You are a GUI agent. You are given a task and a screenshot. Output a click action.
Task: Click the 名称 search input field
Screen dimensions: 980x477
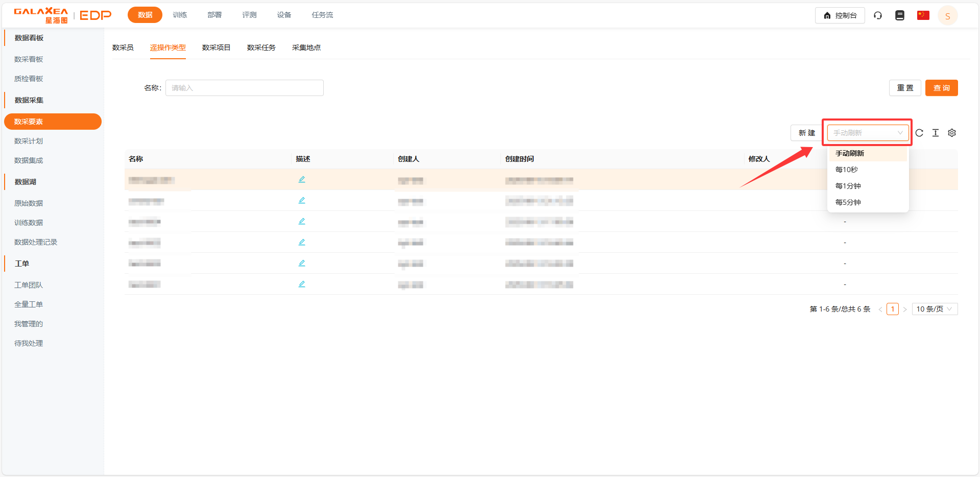click(245, 88)
